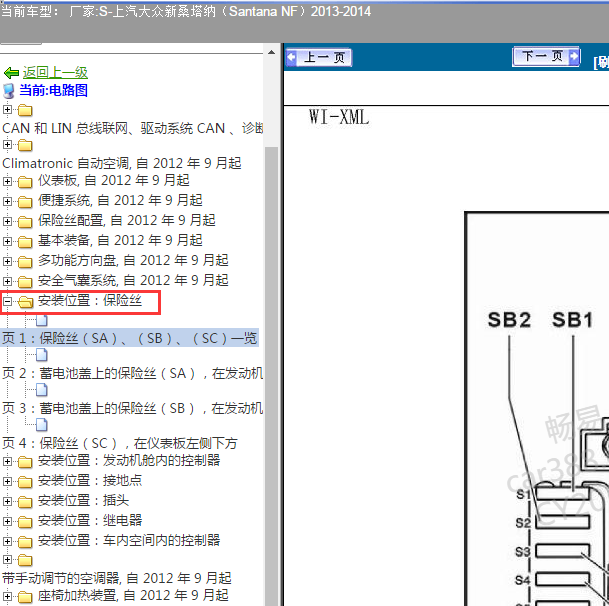Expand 安装位置：车内空间内的控制器 node
This screenshot has height=606, width=609.
[7, 541]
